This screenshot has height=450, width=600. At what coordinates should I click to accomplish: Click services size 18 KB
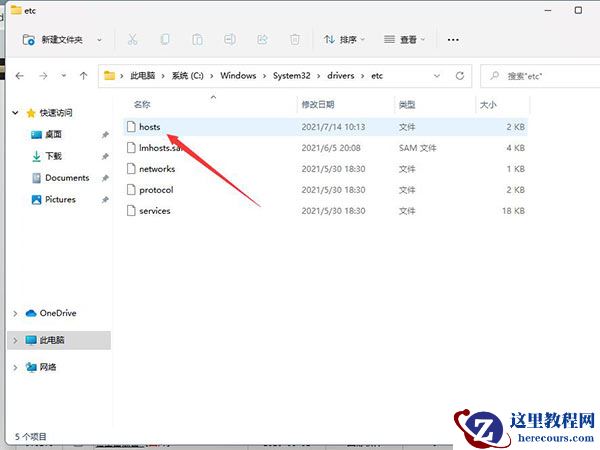click(x=514, y=211)
